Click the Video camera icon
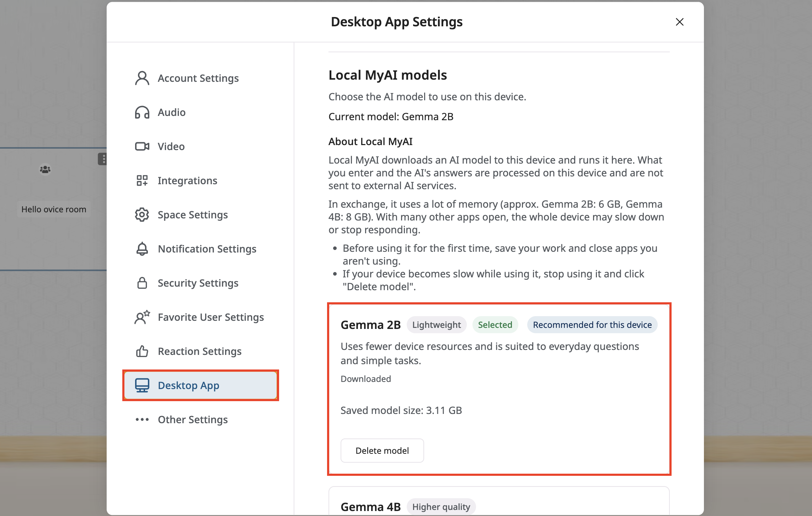Viewport: 812px width, 516px height. [142, 147]
